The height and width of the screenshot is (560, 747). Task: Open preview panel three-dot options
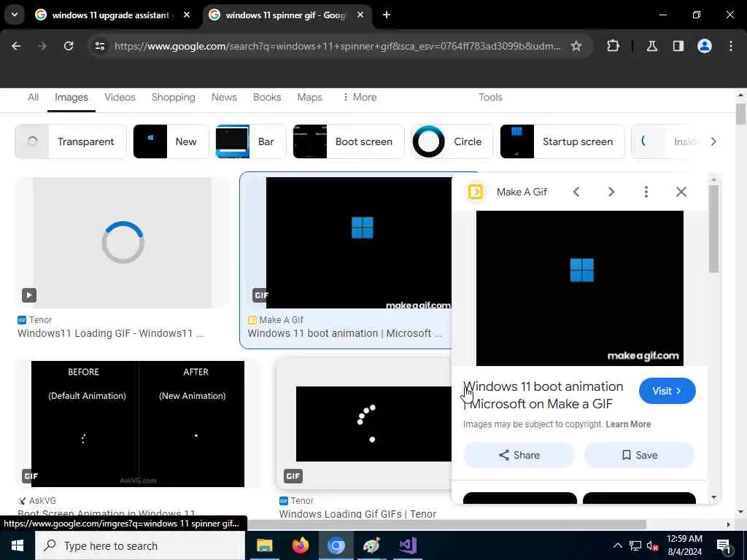646,192
